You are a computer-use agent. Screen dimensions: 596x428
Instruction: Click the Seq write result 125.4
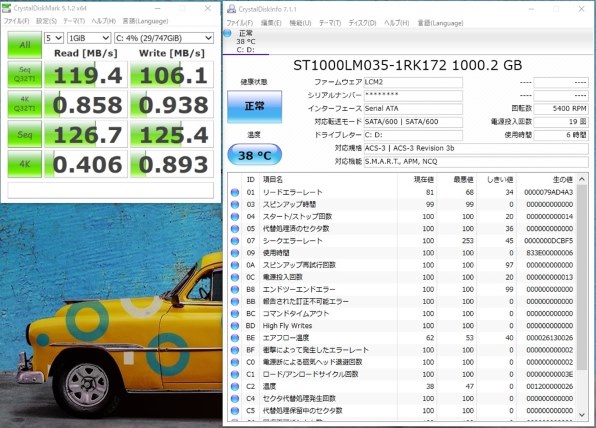pyautogui.click(x=172, y=135)
